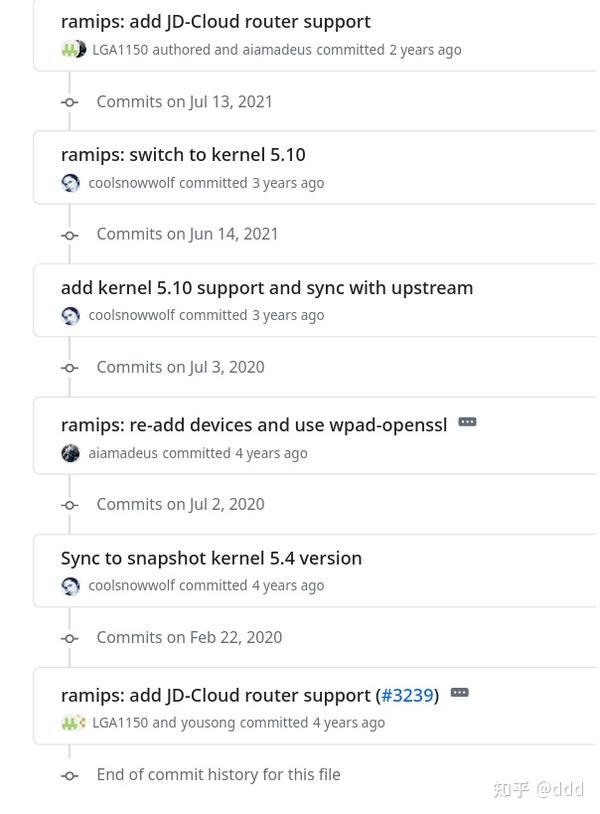Click the commit marker icon beside Jul 13, 2021

click(x=69, y=102)
